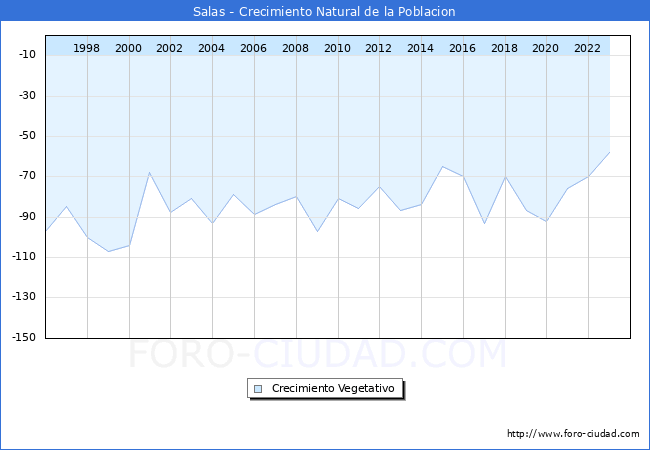650x450 pixels.
Task: Select the 2022 year label
Action: click(x=587, y=48)
